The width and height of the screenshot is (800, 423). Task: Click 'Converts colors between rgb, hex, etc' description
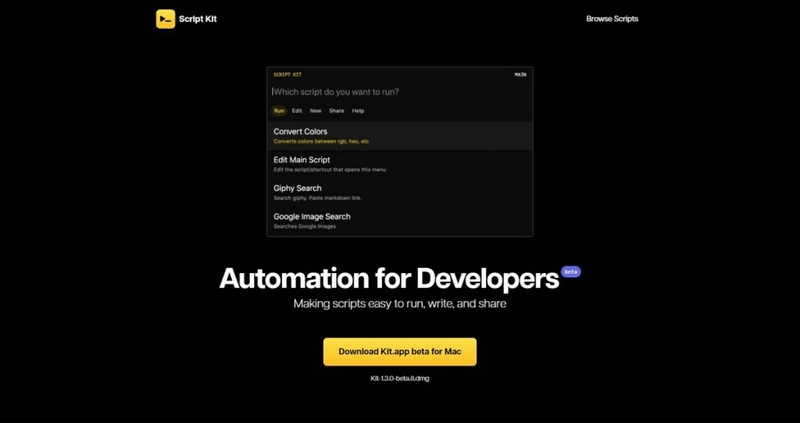pos(321,141)
